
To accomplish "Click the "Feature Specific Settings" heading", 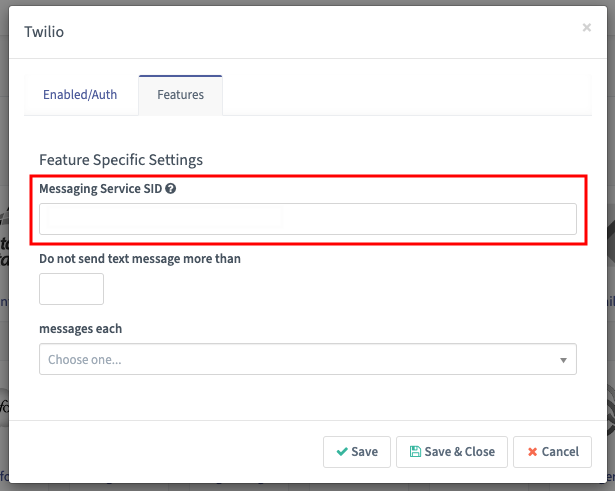I will tap(120, 159).
